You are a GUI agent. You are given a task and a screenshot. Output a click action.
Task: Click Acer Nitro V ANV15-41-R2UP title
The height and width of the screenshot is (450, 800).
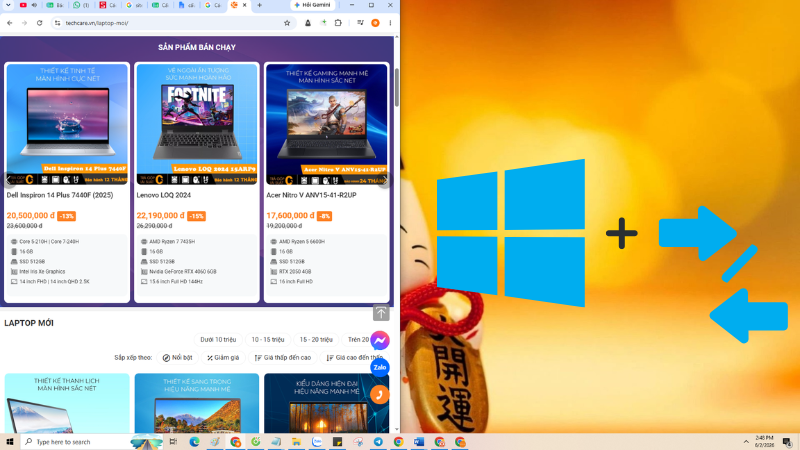point(311,195)
